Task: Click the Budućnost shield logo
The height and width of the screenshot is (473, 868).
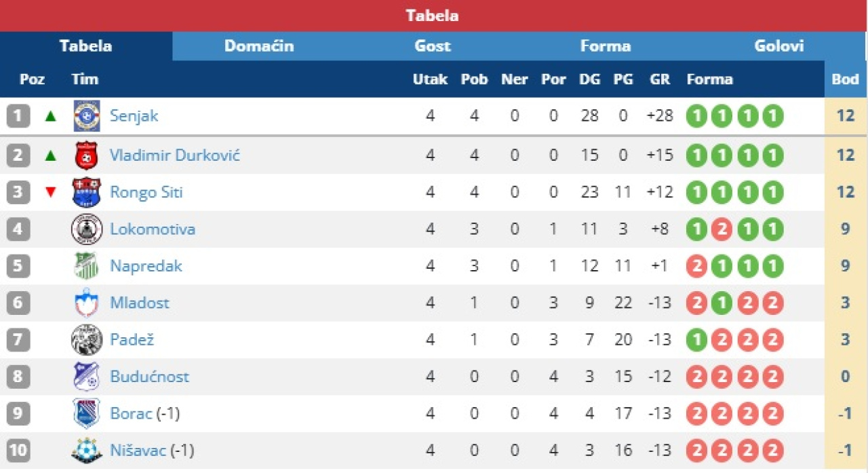Action: point(87,377)
